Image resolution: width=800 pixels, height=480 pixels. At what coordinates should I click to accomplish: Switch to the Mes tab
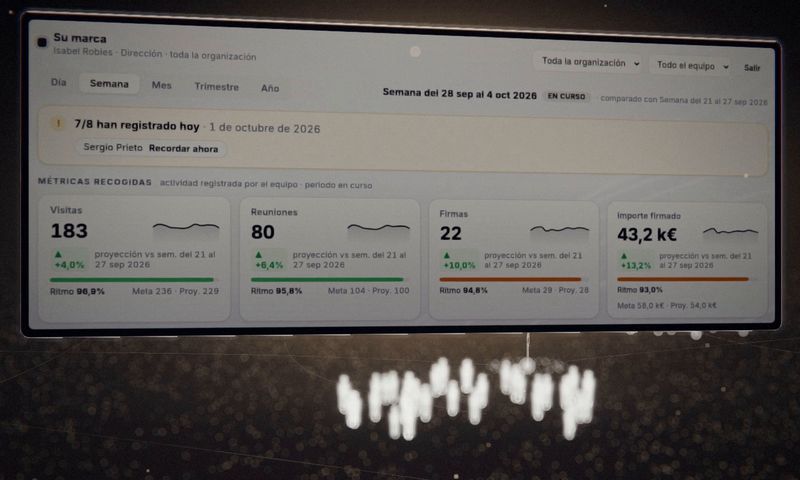pyautogui.click(x=161, y=85)
